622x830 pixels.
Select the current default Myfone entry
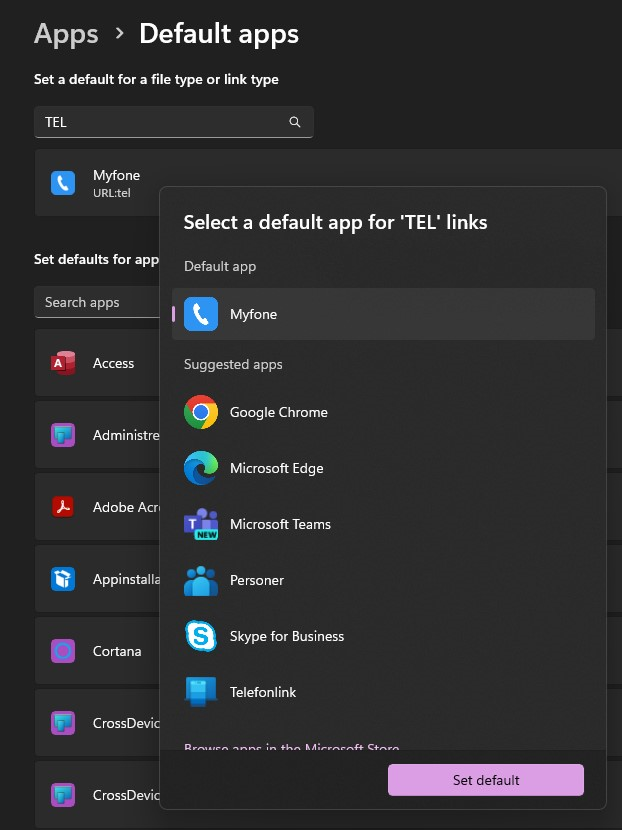pos(383,314)
